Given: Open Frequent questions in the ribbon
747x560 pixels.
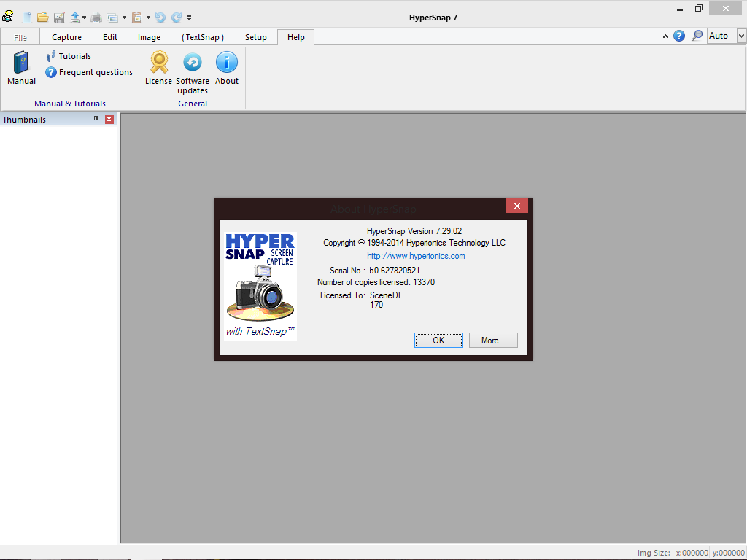Looking at the screenshot, I should point(89,72).
